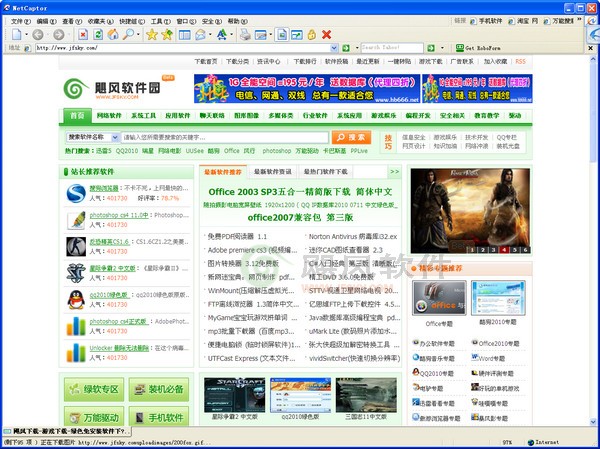
Task: Open Favorites with the yellow star icon
Action: tap(152, 35)
